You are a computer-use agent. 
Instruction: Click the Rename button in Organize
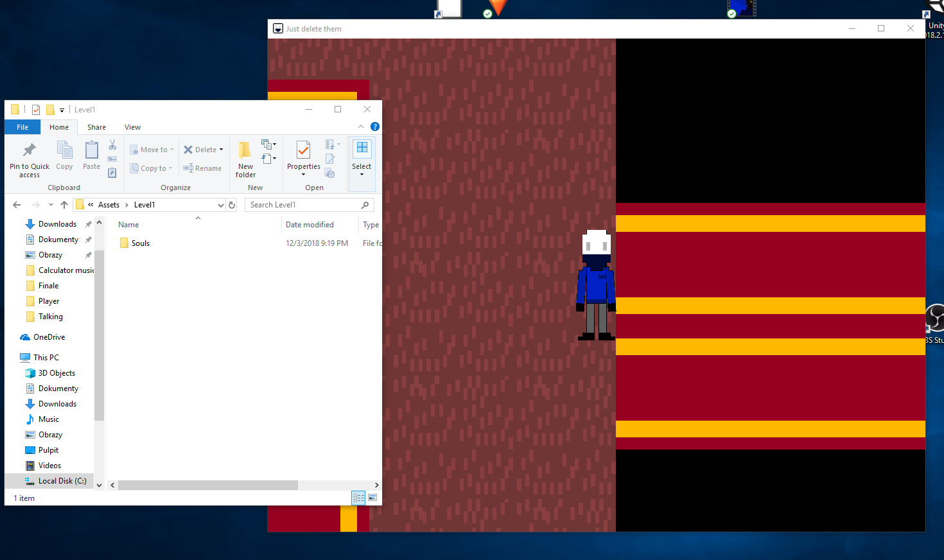[x=202, y=168]
